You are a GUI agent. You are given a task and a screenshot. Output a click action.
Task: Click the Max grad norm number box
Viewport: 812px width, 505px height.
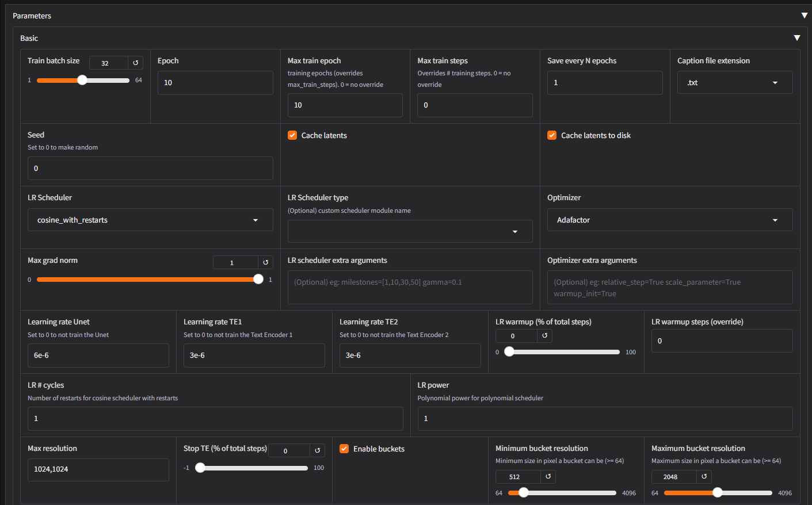click(x=235, y=262)
